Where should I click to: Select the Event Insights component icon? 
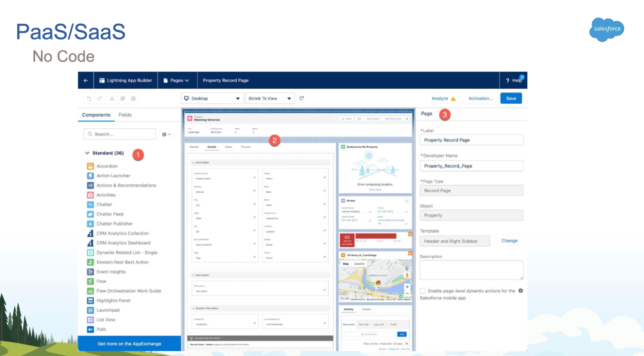[x=91, y=272]
